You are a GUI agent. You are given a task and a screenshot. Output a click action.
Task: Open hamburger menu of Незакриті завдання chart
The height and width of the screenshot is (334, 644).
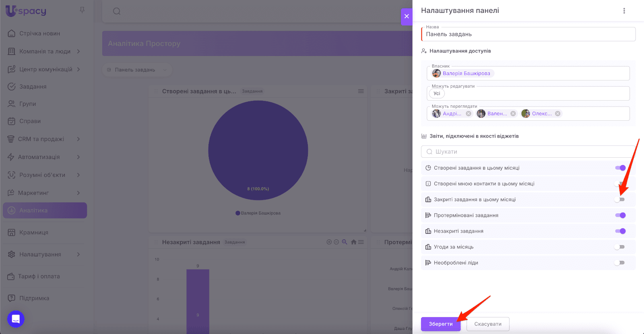pyautogui.click(x=361, y=242)
